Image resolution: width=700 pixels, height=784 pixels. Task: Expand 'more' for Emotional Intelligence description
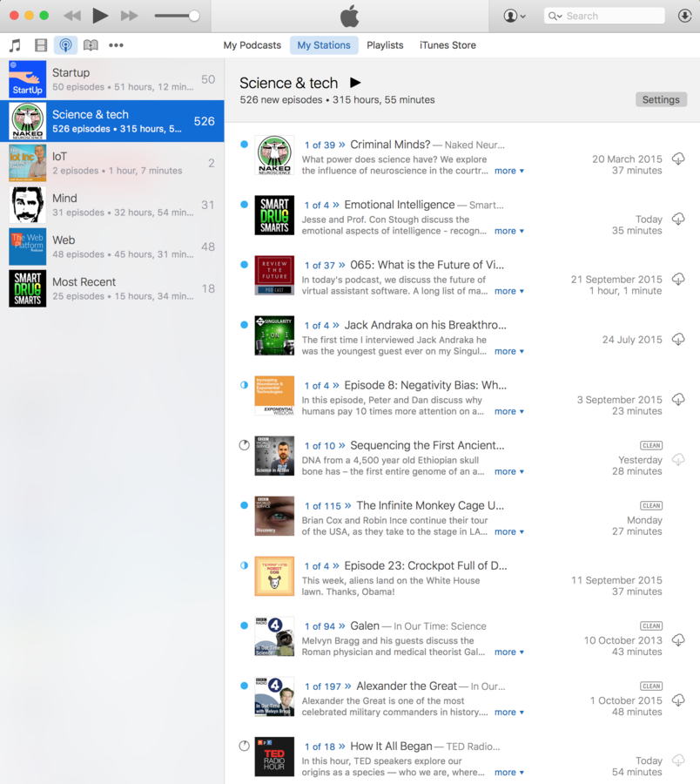[x=509, y=231]
